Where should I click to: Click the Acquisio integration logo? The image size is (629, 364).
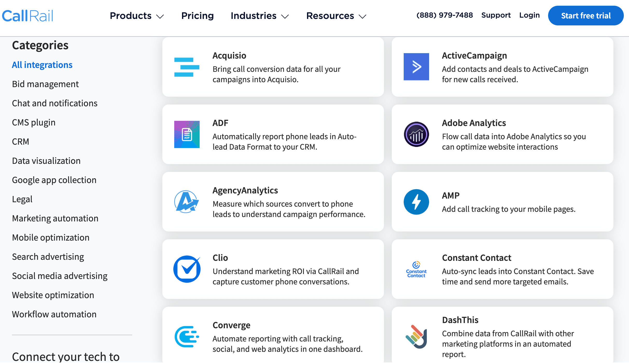click(187, 67)
